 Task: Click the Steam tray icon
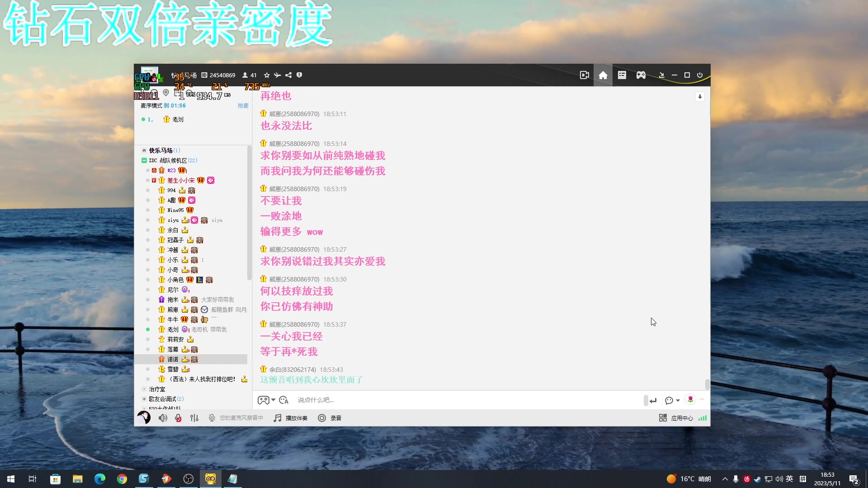pos(757,479)
